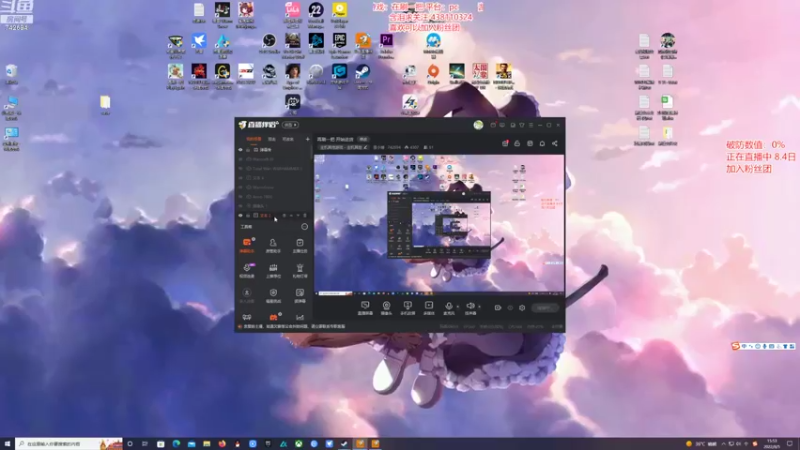Toggle visibility of Anno 1800 source

[x=241, y=196]
